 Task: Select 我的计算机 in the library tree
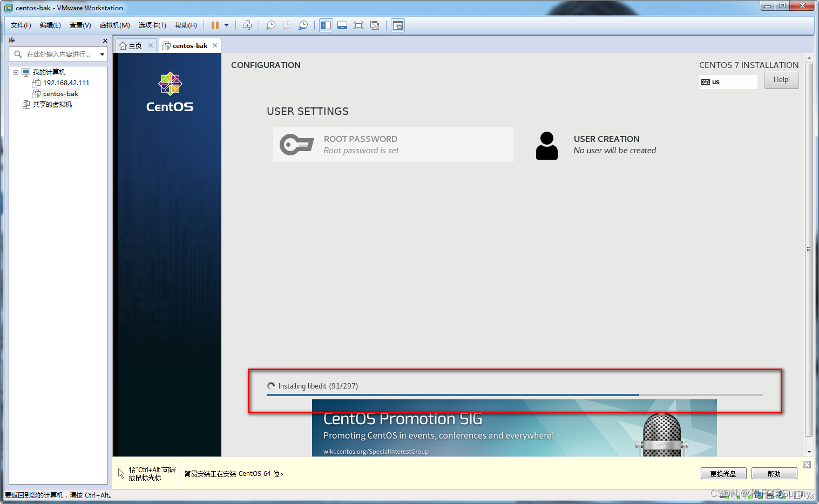[x=49, y=72]
